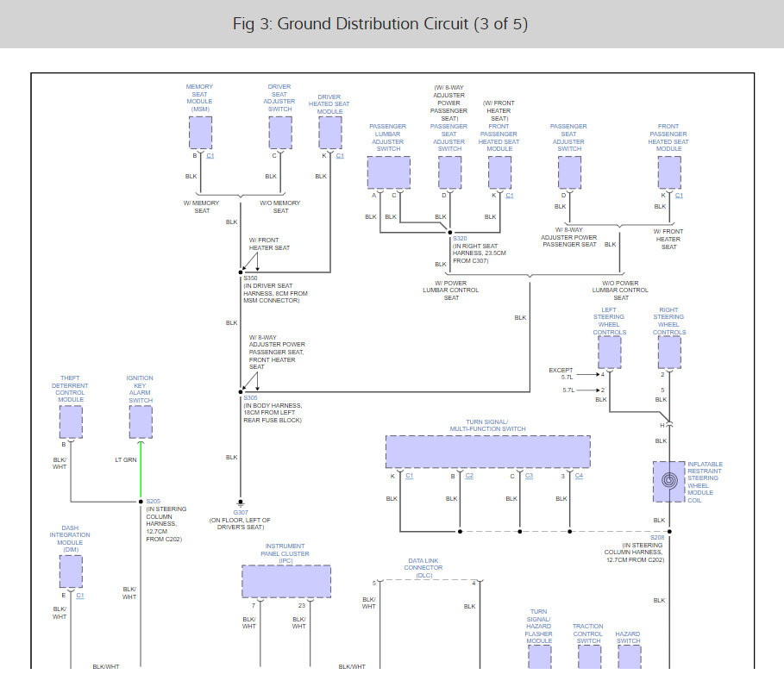Select the S208 splice label
The image size is (784, 693).
click(x=657, y=538)
